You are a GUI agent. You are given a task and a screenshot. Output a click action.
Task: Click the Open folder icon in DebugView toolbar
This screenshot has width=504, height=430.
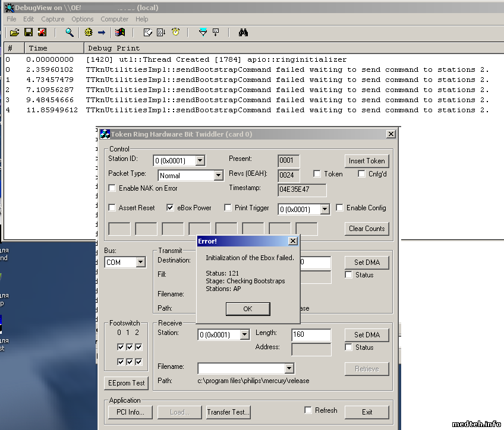14,32
